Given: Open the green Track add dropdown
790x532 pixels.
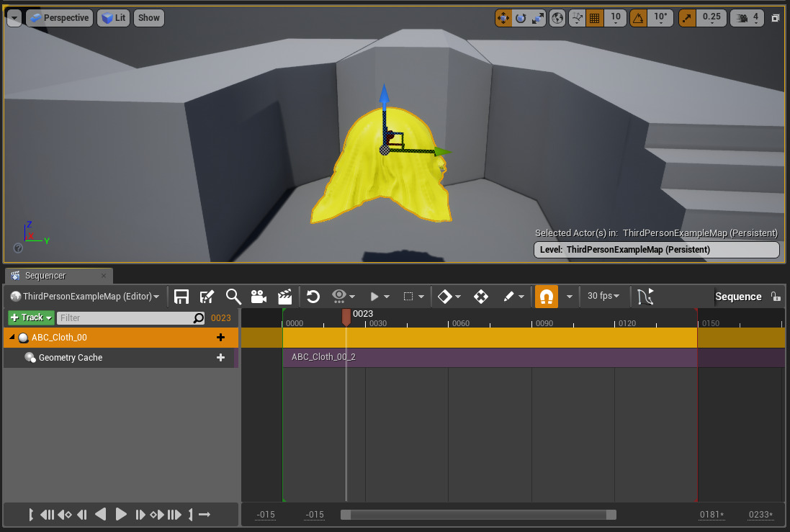Looking at the screenshot, I should (31, 317).
